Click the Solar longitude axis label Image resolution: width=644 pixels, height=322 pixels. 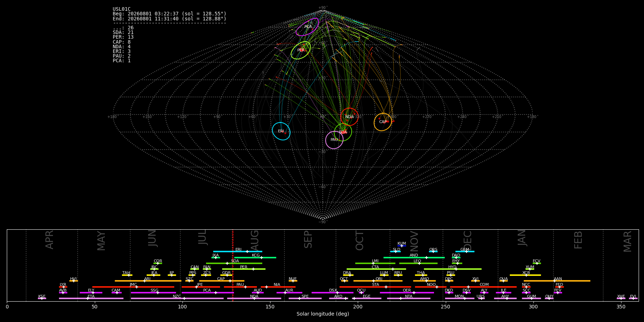click(x=323, y=314)
